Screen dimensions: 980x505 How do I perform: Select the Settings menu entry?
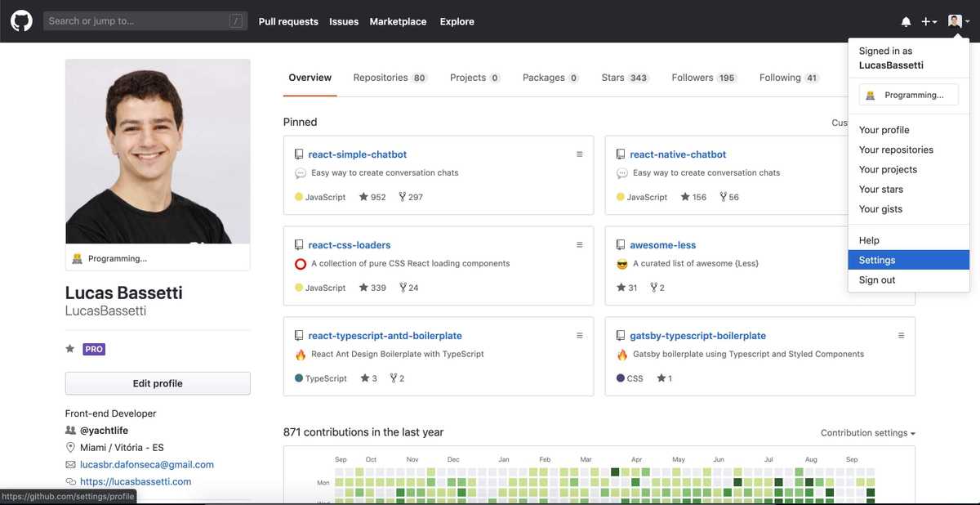click(x=875, y=259)
